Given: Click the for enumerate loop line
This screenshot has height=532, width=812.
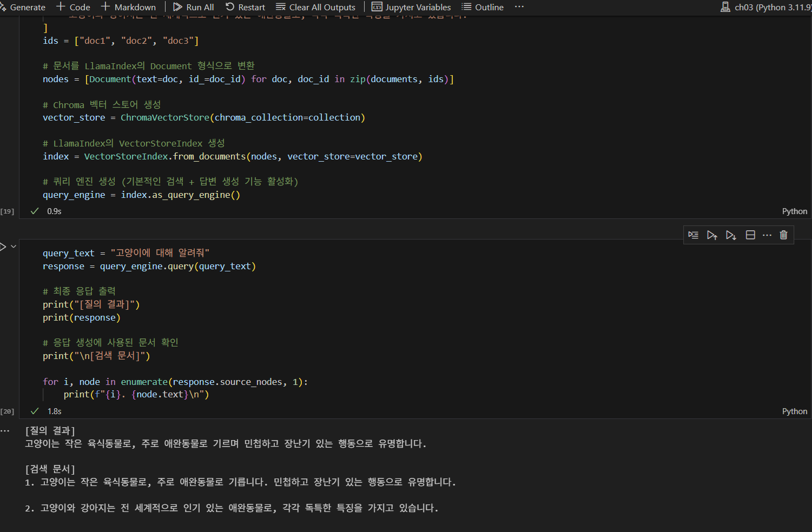Looking at the screenshot, I should click(x=175, y=382).
